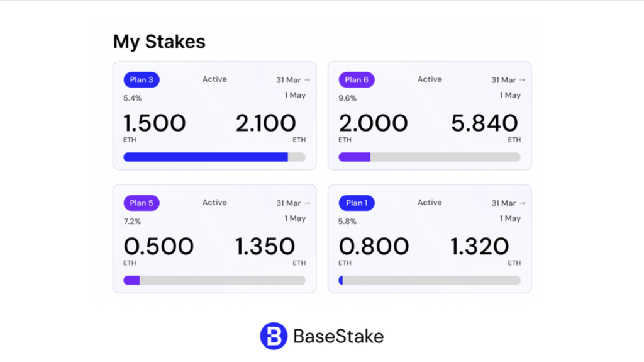Click the Plan 3 progress bar

pos(214,157)
